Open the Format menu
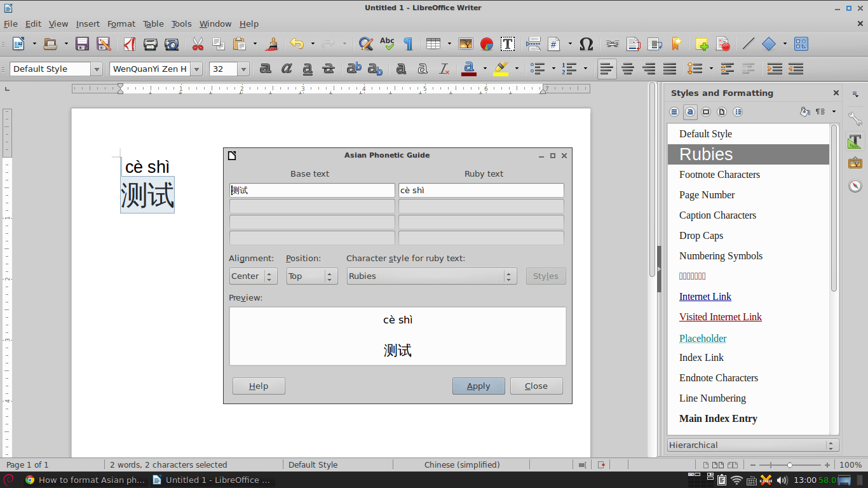The image size is (868, 488). click(121, 24)
